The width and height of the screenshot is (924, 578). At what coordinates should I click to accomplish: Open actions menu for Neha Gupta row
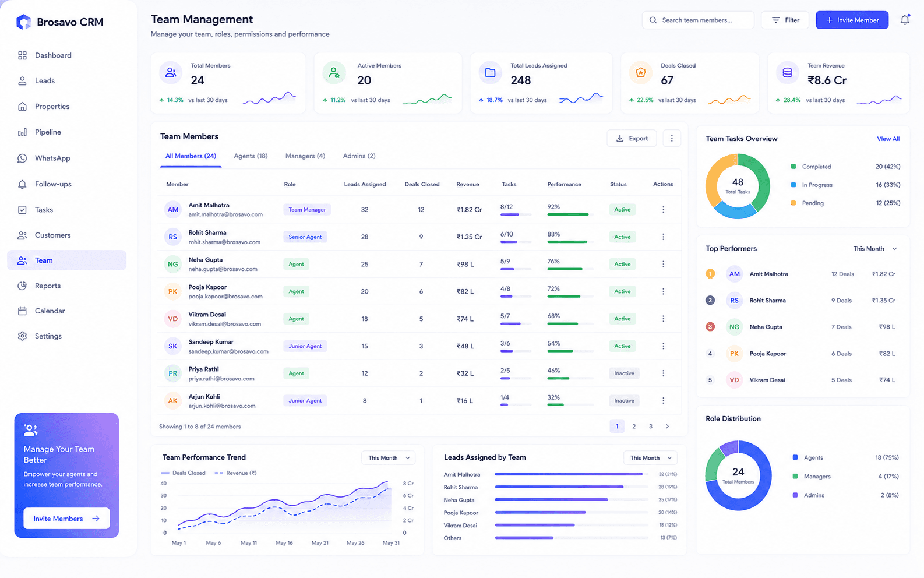(x=663, y=264)
